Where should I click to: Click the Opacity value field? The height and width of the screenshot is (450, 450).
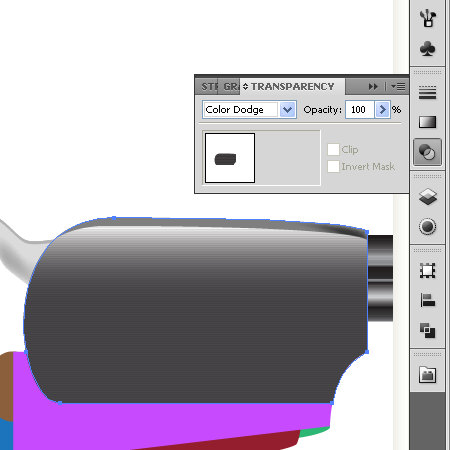(360, 110)
